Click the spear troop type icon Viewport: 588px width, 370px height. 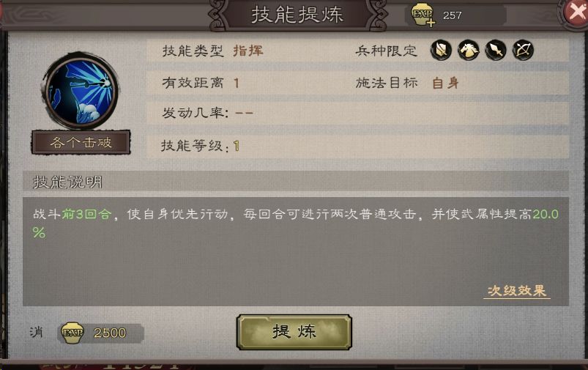[496, 50]
